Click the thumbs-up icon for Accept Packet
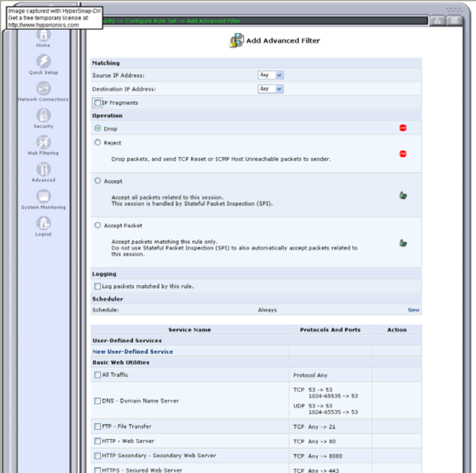This screenshot has height=473, width=476. click(x=403, y=243)
